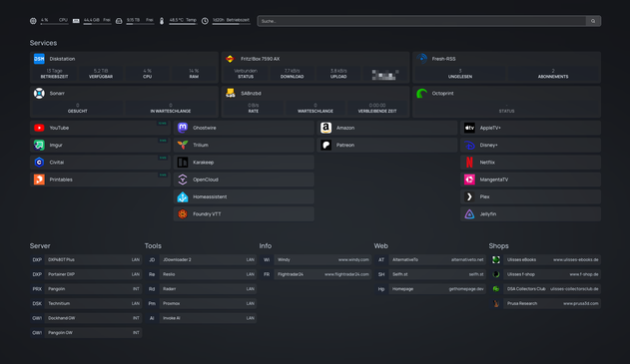The width and height of the screenshot is (630, 364).
Task: Open the Proxmox tools link
Action: tap(208, 303)
